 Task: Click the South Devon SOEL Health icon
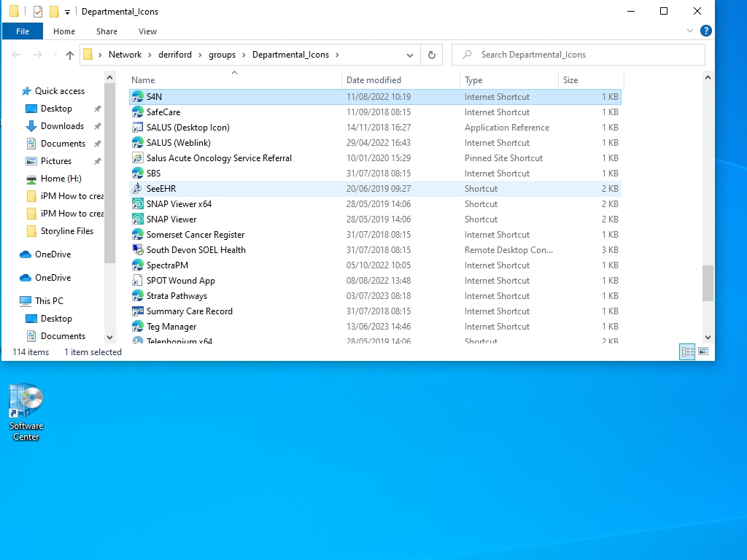[x=138, y=249]
